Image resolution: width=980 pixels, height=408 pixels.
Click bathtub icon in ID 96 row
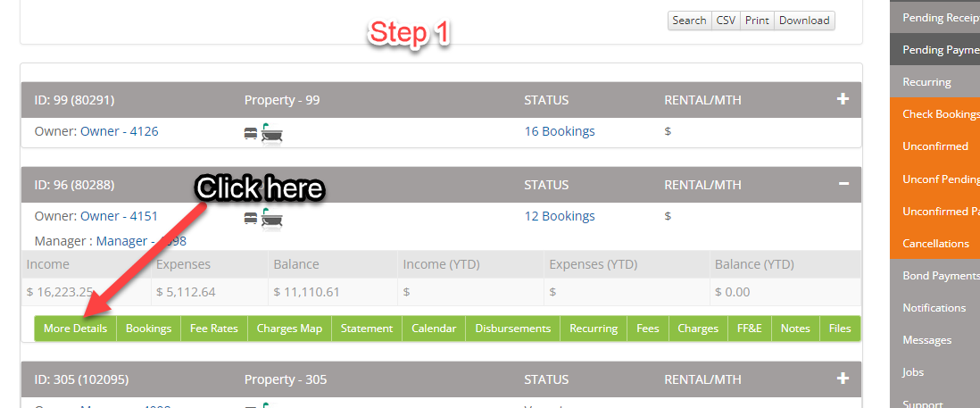point(272,218)
